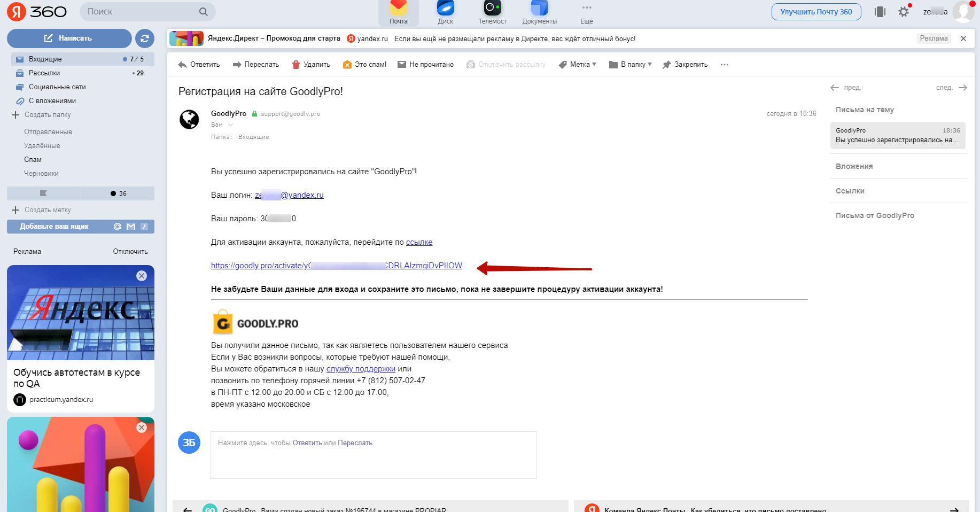Click the search magnifier icon
Viewport: 980px width, 512px height.
[x=203, y=12]
